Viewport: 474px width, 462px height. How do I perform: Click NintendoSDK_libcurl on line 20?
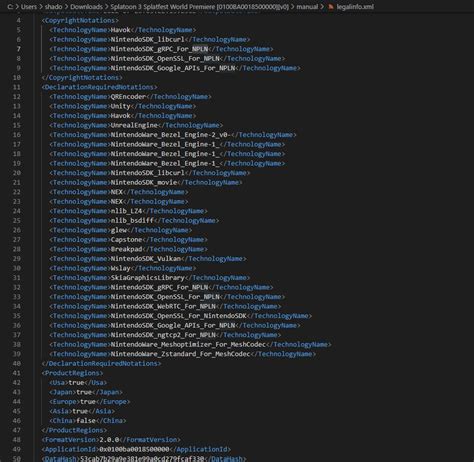(x=147, y=173)
